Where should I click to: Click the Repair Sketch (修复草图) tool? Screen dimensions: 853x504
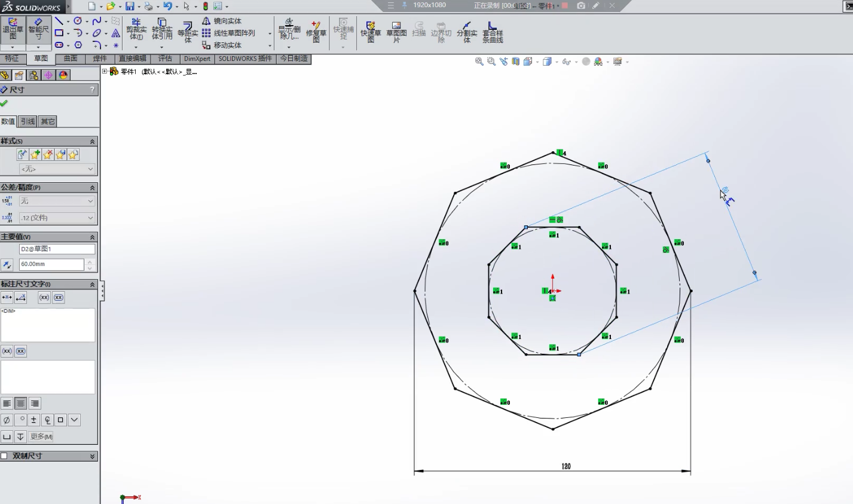click(316, 30)
